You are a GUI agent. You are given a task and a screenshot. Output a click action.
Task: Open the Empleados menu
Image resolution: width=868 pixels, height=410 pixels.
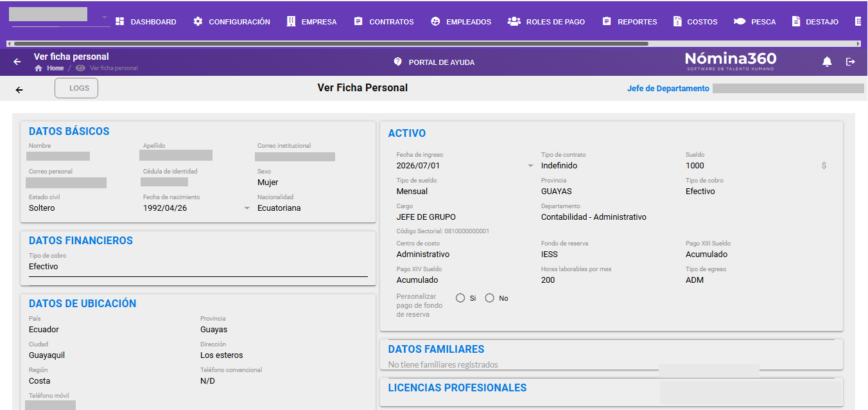tap(461, 22)
